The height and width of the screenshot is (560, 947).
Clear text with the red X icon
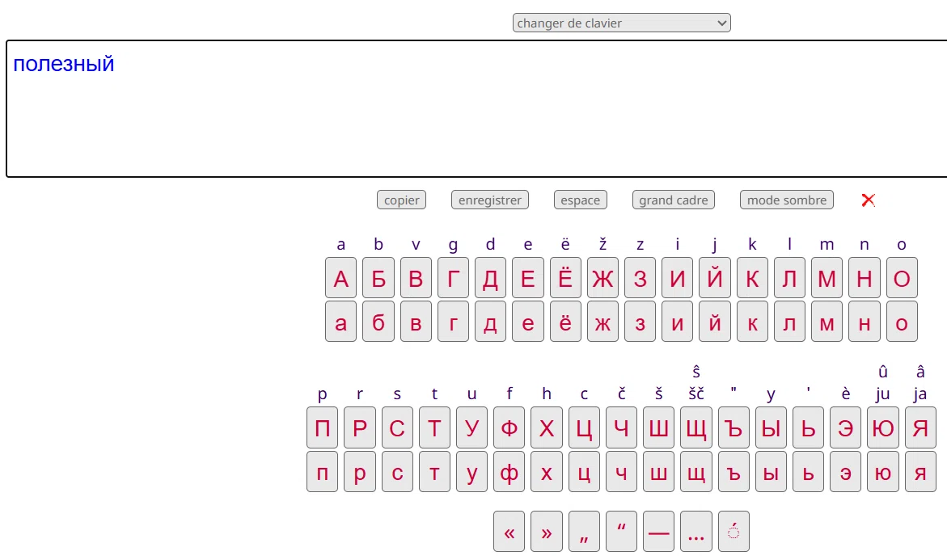pos(868,200)
